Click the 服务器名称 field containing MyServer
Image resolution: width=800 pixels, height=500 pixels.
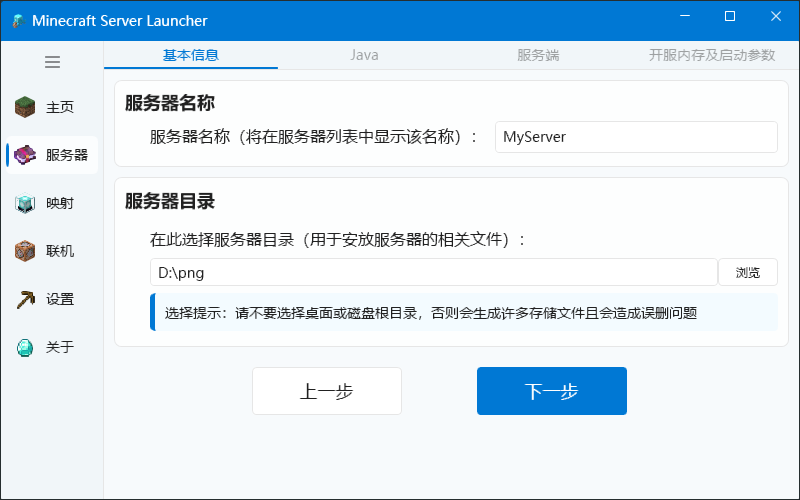click(636, 137)
